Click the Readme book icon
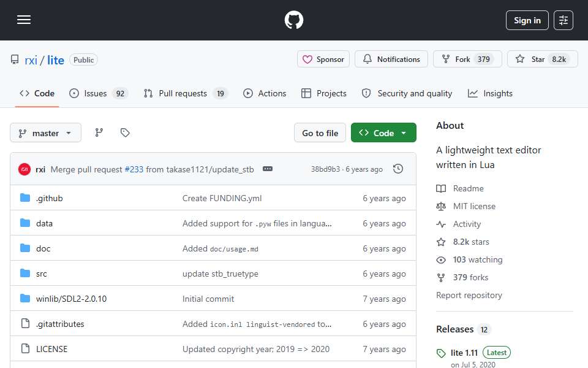The image size is (588, 368). coord(441,188)
